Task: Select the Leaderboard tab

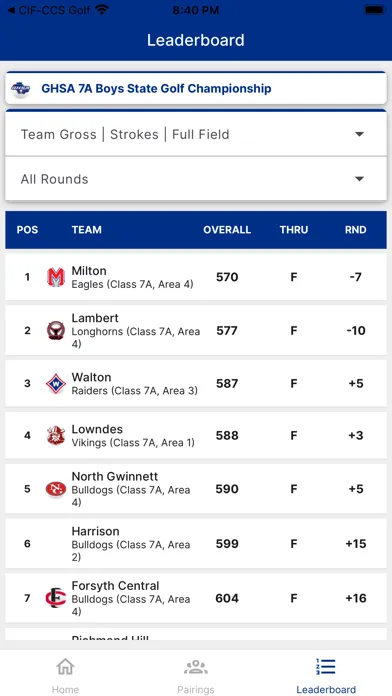Action: tap(326, 676)
